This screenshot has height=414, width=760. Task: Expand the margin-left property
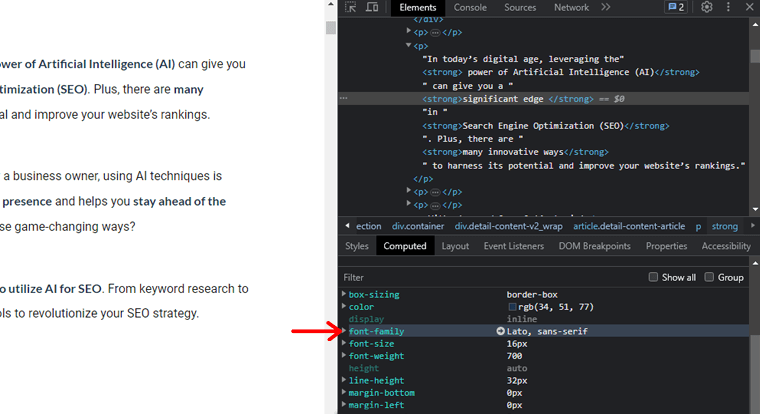point(344,404)
